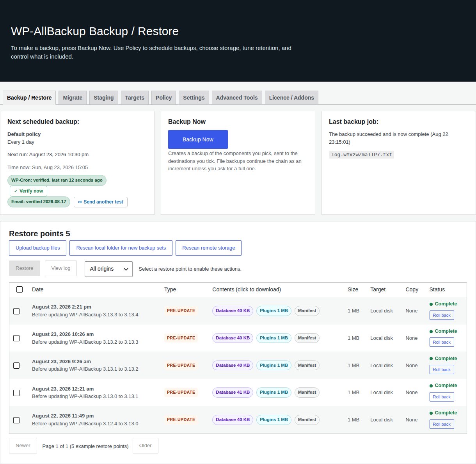Click the Contents (click to download) header
The height and width of the screenshot is (464, 476).
point(247,289)
